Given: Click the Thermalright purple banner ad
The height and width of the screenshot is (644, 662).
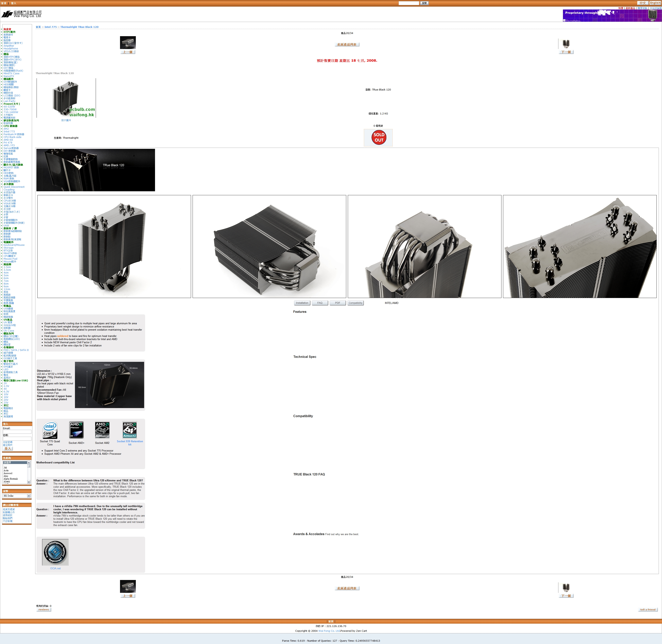Looking at the screenshot, I should tap(612, 16).
